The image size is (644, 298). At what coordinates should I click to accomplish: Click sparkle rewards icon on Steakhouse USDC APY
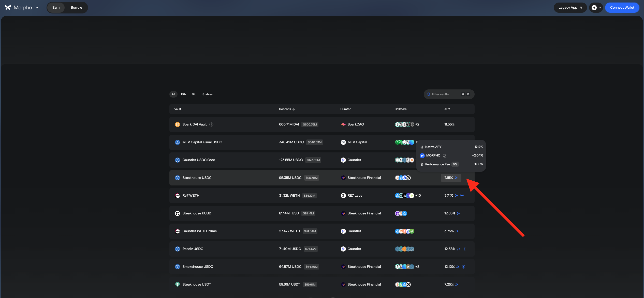pyautogui.click(x=456, y=178)
